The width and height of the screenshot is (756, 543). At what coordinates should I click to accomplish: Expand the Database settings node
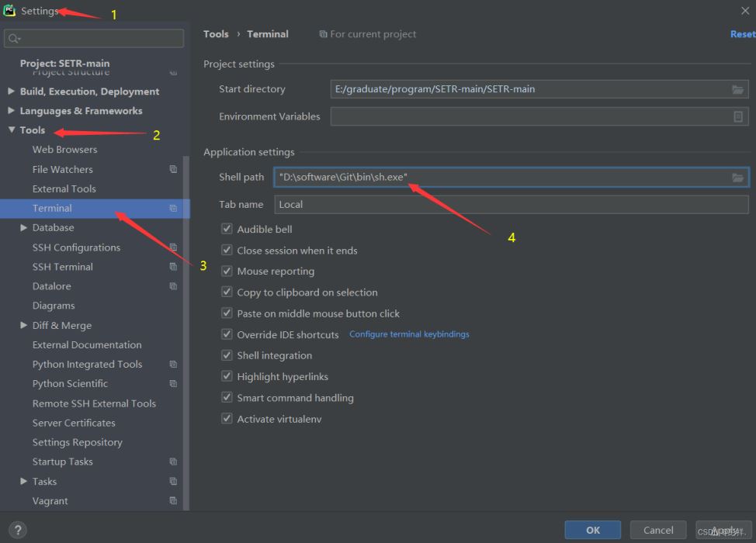click(x=24, y=228)
